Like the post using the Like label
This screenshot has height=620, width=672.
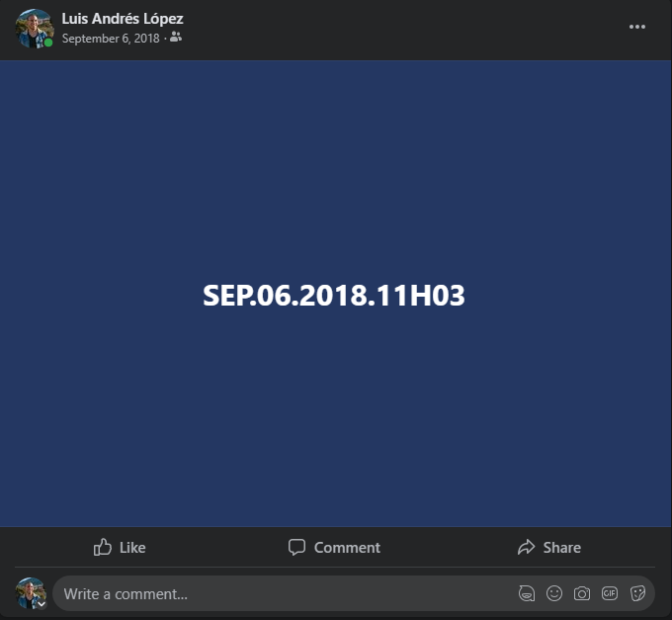(132, 548)
